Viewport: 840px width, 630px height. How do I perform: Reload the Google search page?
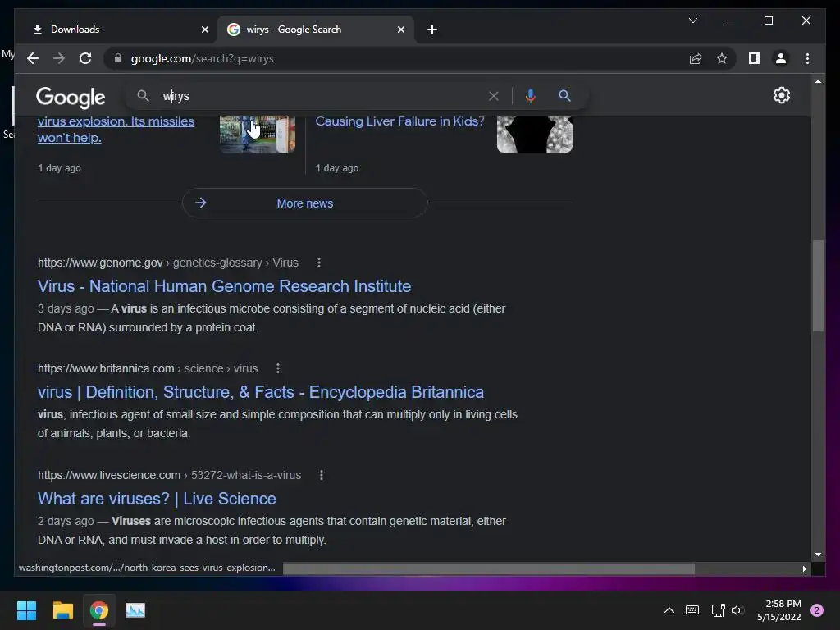tap(85, 58)
